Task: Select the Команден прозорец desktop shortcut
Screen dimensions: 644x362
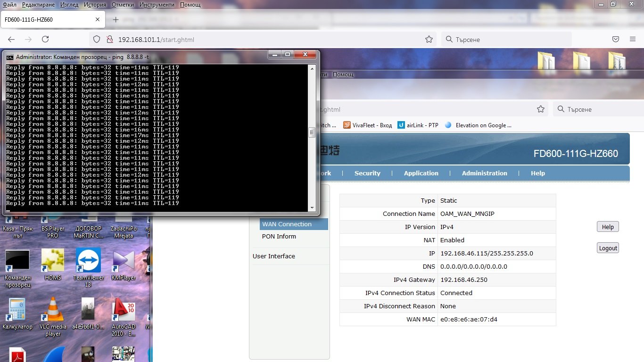Action: click(17, 269)
